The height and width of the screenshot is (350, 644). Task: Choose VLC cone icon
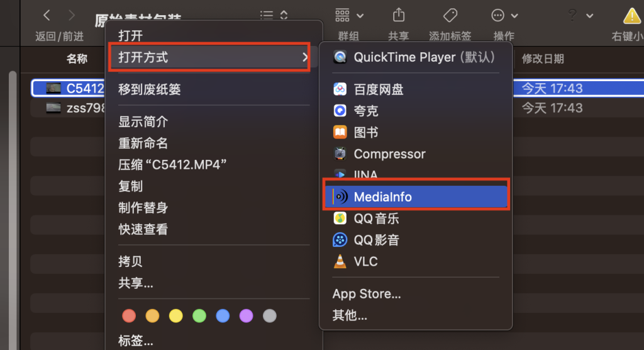pyautogui.click(x=340, y=261)
